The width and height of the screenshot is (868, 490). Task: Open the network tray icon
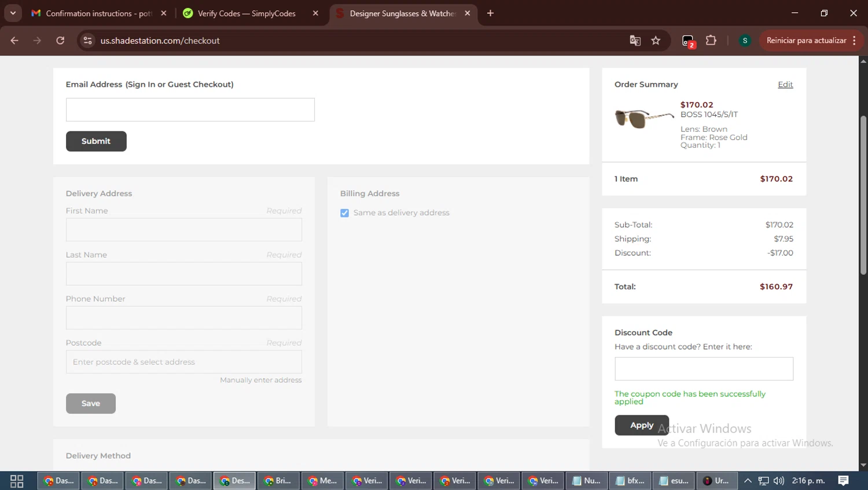[764, 481]
